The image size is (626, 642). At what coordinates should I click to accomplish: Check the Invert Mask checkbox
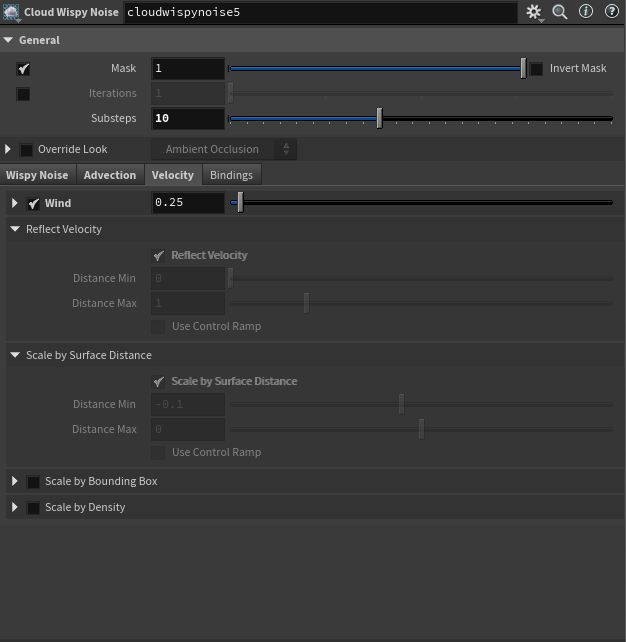click(536, 69)
